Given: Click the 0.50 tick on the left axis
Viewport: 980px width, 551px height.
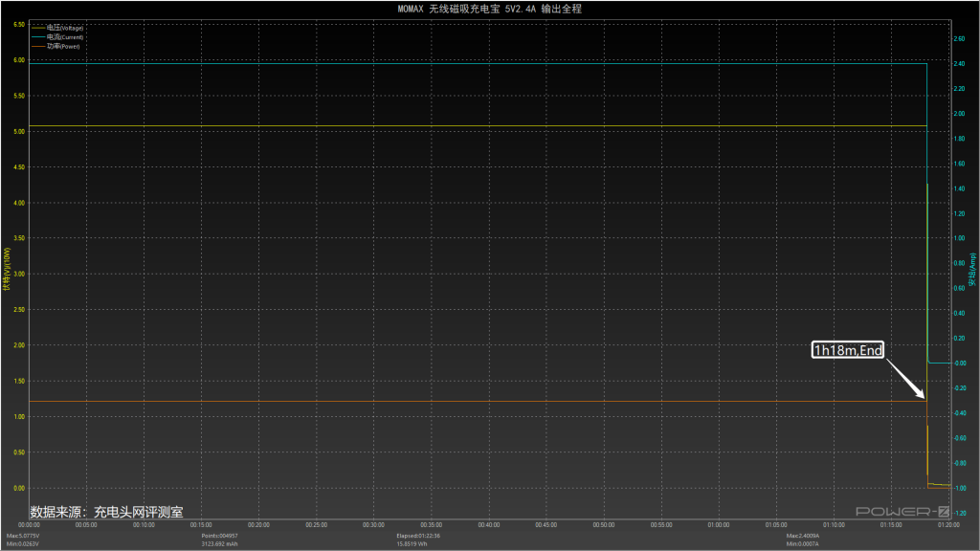Looking at the screenshot, I should 19,452.
